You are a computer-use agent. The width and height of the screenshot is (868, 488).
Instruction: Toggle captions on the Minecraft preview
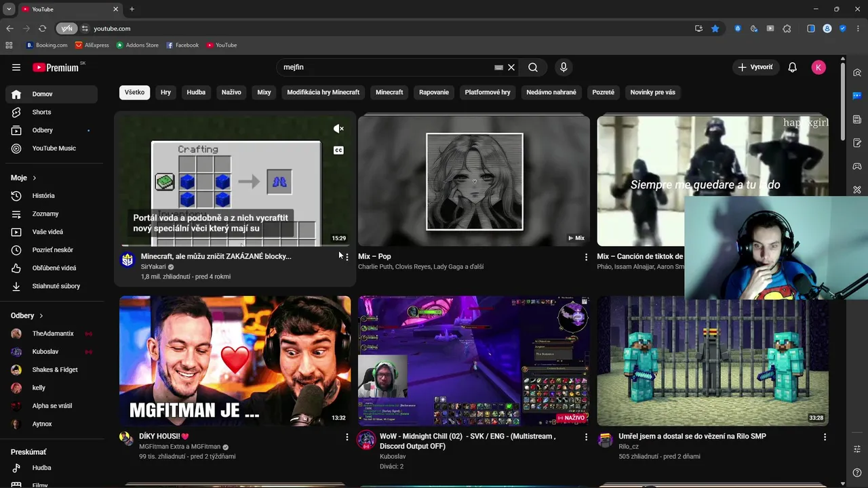338,150
